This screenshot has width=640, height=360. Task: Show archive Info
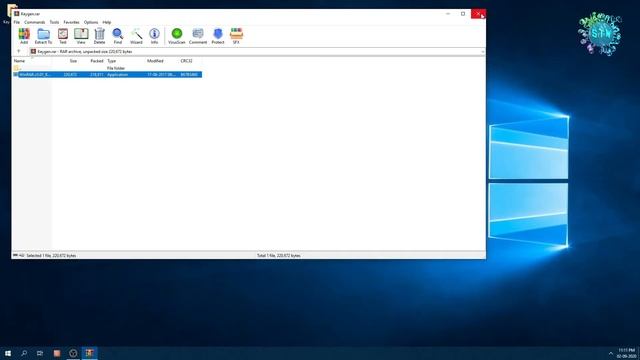[x=154, y=36]
